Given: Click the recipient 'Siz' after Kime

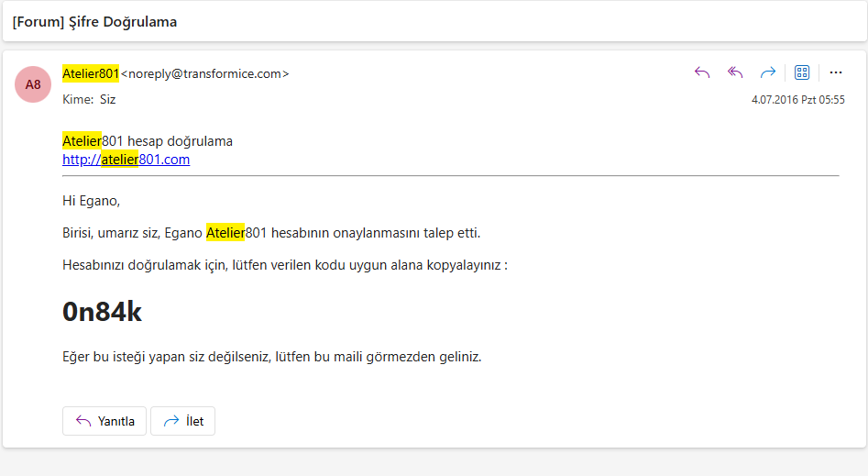Looking at the screenshot, I should [107, 100].
